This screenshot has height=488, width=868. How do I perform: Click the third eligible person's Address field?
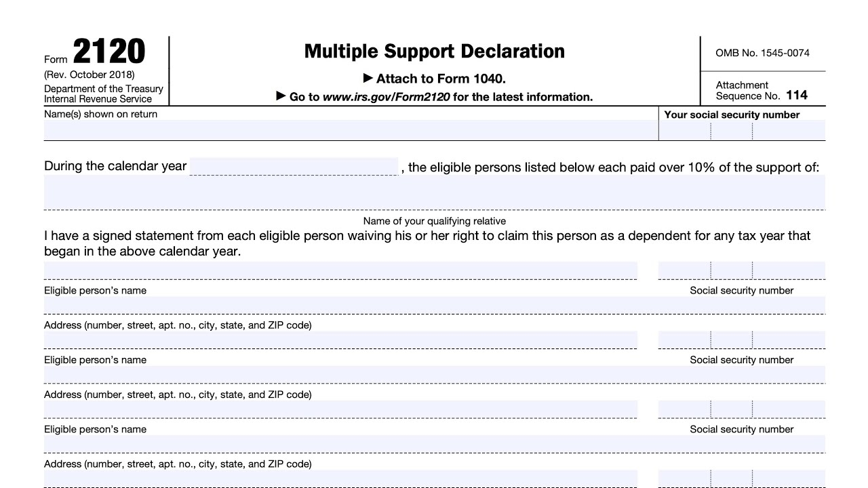434,444
